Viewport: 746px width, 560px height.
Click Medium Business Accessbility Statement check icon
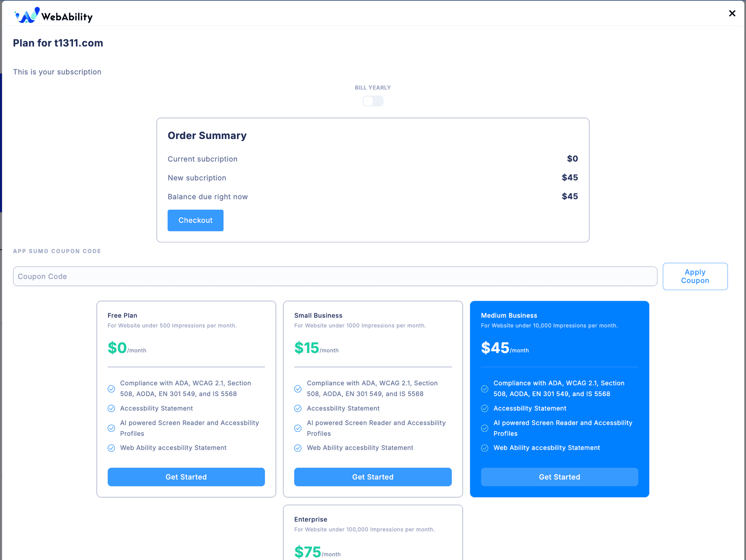coord(485,409)
